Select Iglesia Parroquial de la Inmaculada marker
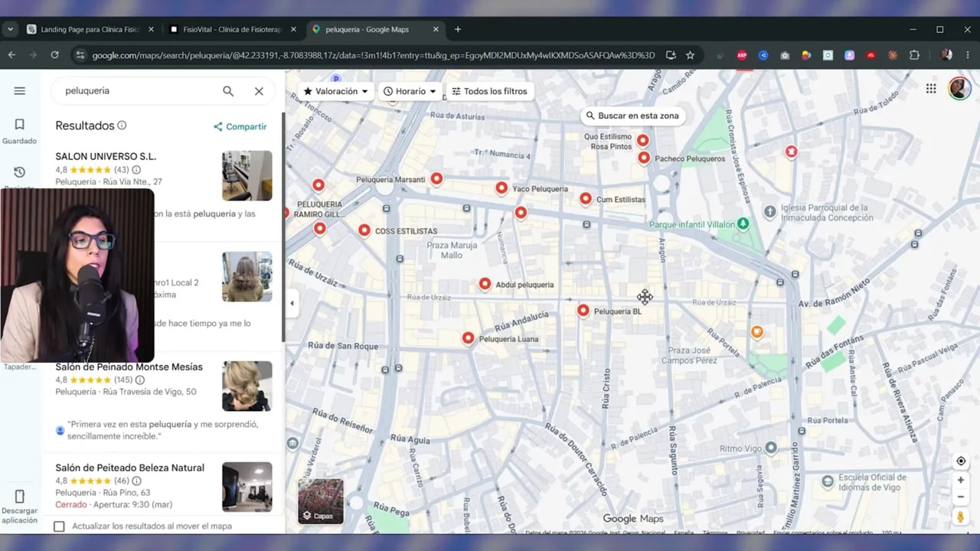980x551 pixels. pos(770,211)
